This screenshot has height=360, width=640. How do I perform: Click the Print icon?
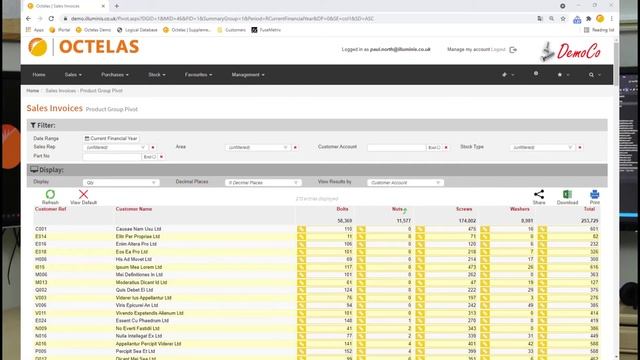point(594,194)
